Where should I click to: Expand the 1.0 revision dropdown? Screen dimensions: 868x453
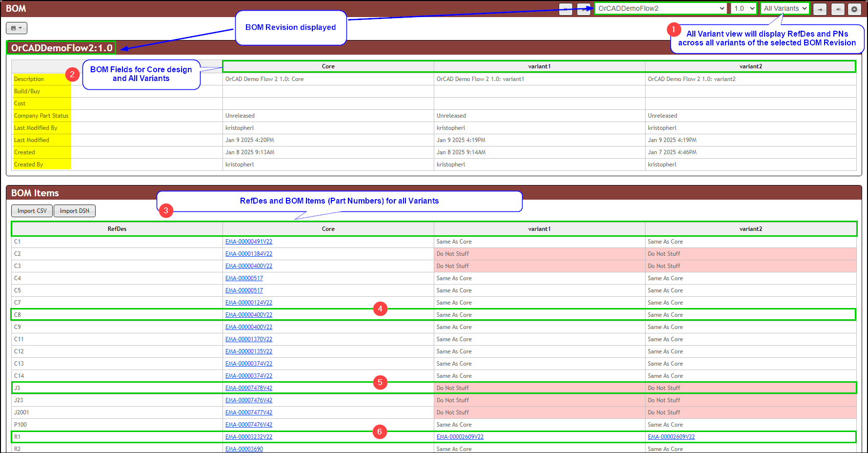(744, 8)
